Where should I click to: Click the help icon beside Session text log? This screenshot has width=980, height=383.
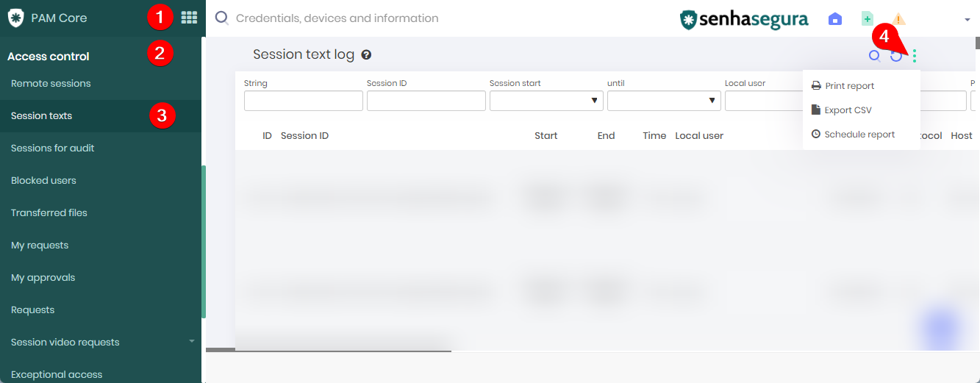click(x=366, y=54)
